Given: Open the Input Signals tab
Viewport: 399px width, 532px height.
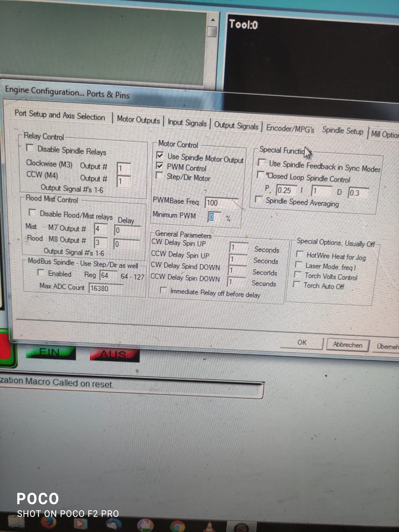Looking at the screenshot, I should tap(187, 123).
